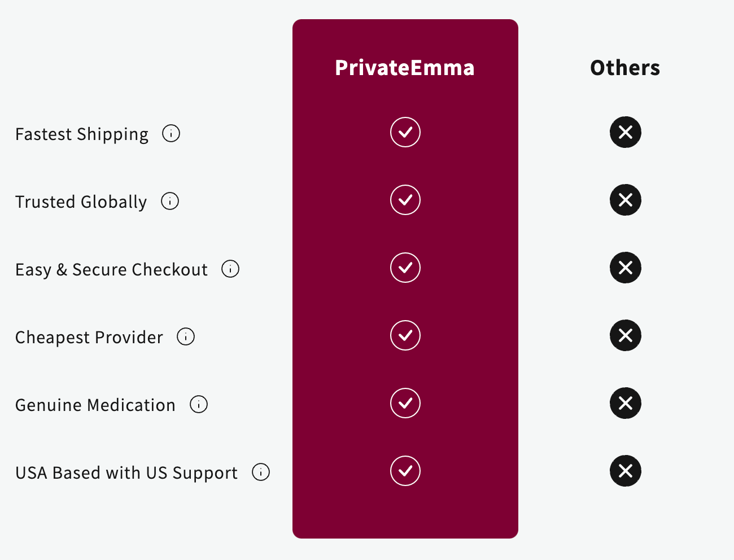Show info for Cheapest Provider

tap(186, 336)
